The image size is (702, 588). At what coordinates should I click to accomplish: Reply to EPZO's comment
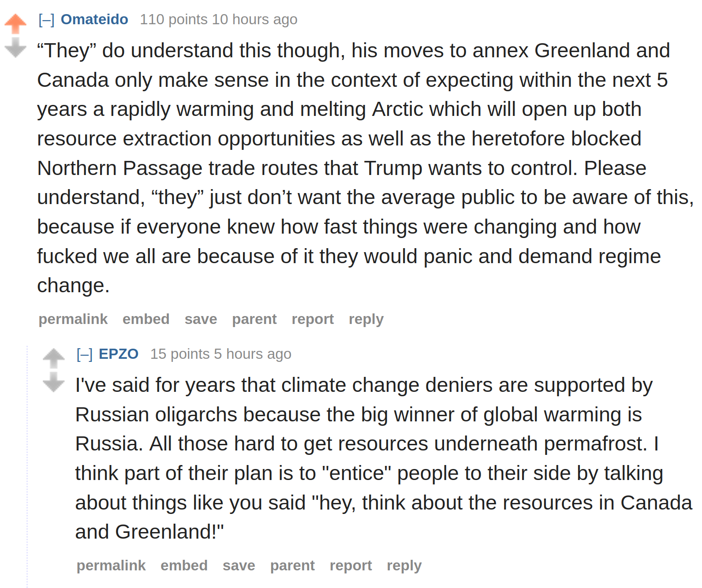click(x=404, y=566)
